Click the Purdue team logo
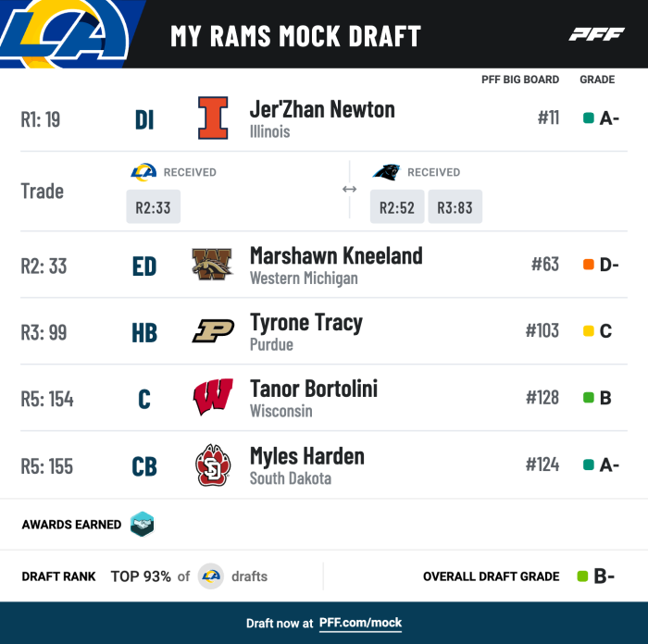The image size is (648, 644). click(x=213, y=331)
